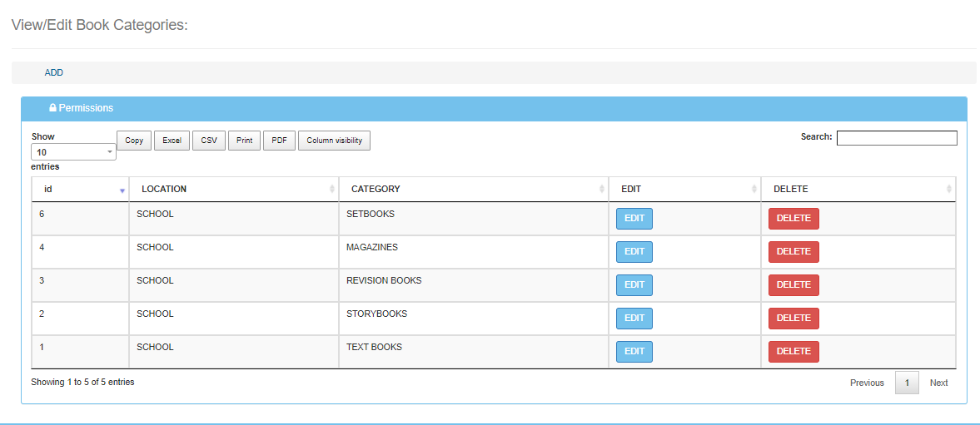Edit the TEXT BOOKS category
Screen dimensions: 980x425
tap(634, 352)
